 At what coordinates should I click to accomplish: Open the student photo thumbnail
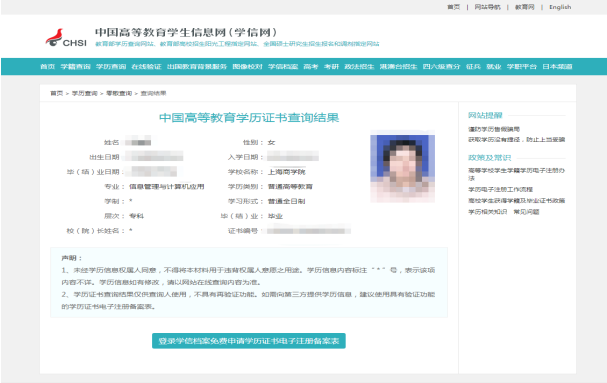403,167
